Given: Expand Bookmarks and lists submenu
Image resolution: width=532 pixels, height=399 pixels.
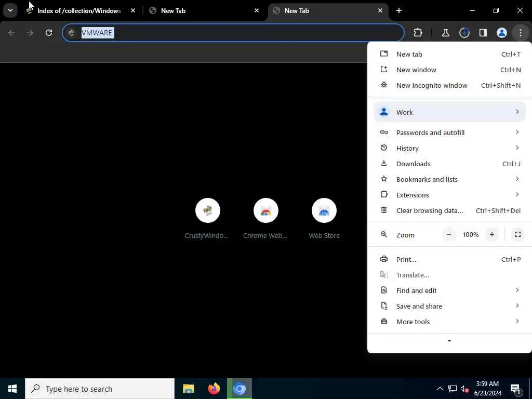Looking at the screenshot, I should 449,179.
